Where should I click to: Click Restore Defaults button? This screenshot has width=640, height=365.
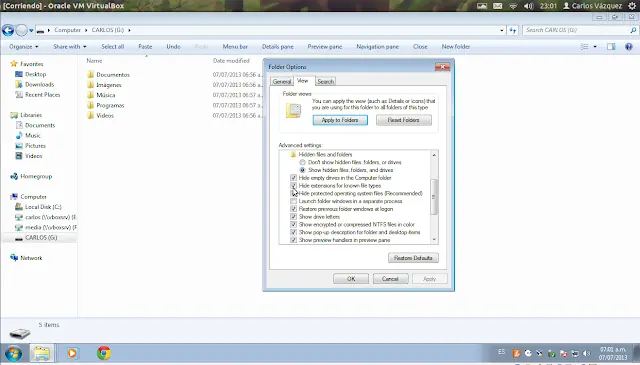tap(413, 258)
